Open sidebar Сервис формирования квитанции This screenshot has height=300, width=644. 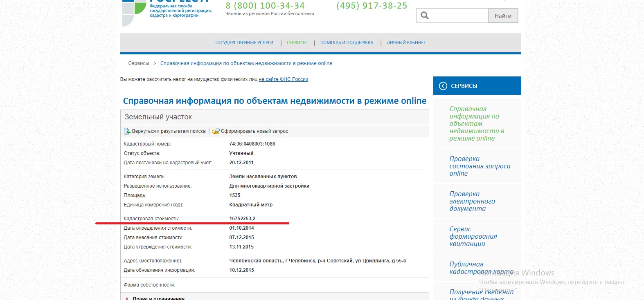point(473,236)
